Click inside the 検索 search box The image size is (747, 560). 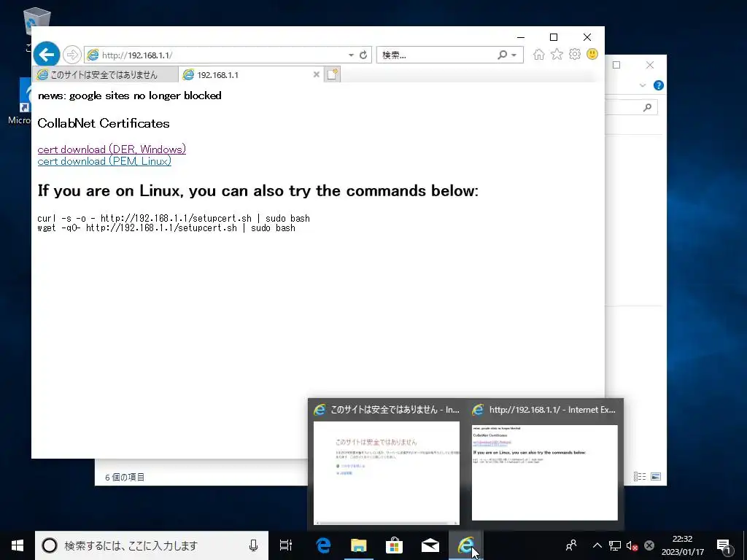pos(438,55)
